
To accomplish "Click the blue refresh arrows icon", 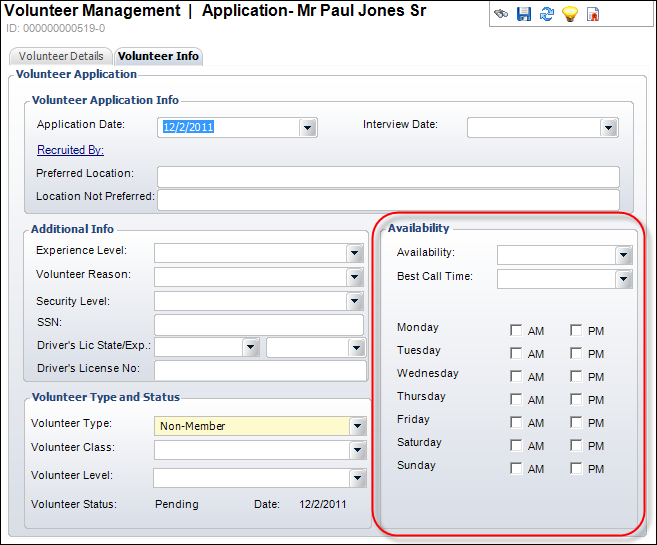I will tap(547, 15).
